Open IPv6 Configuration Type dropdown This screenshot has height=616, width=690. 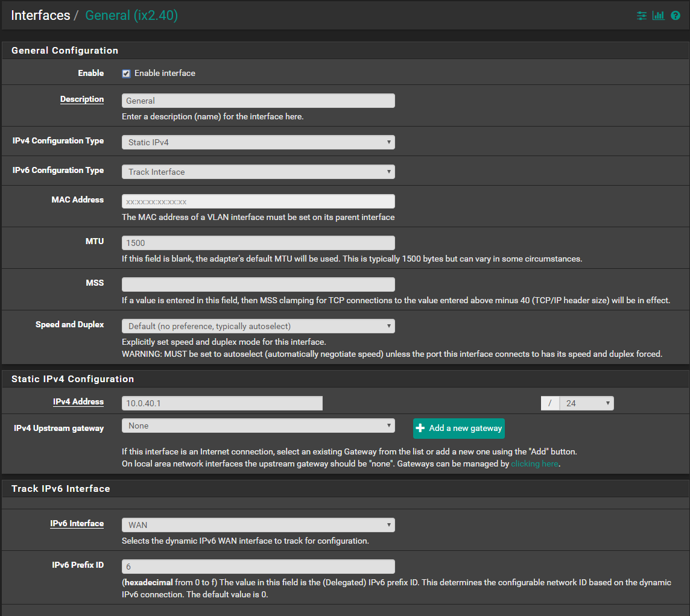(258, 172)
